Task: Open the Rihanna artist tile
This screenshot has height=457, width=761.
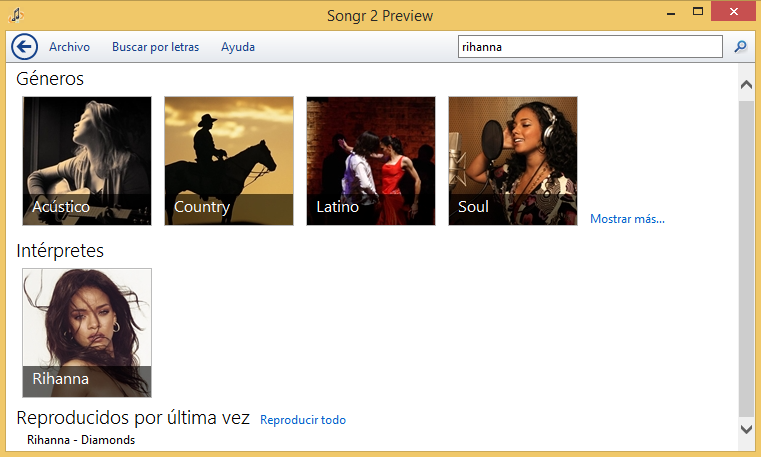Action: tap(87, 333)
